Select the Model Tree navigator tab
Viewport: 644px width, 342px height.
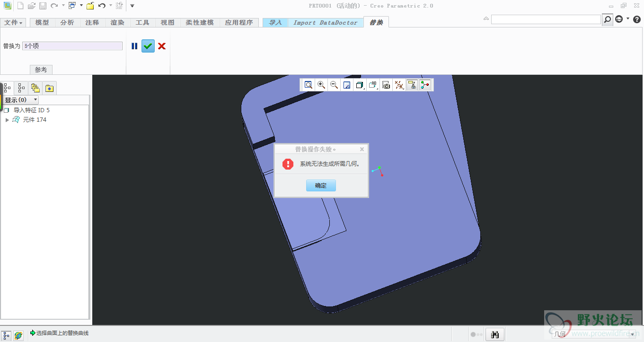point(8,88)
